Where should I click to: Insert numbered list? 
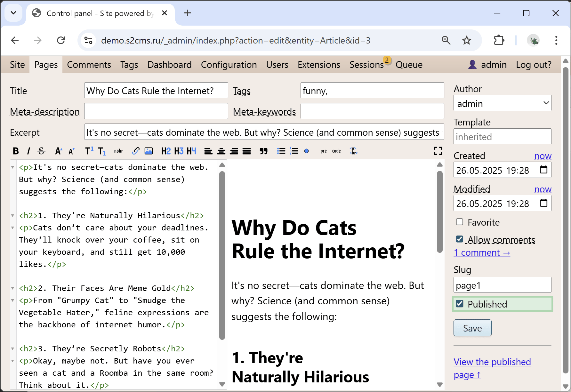294,151
